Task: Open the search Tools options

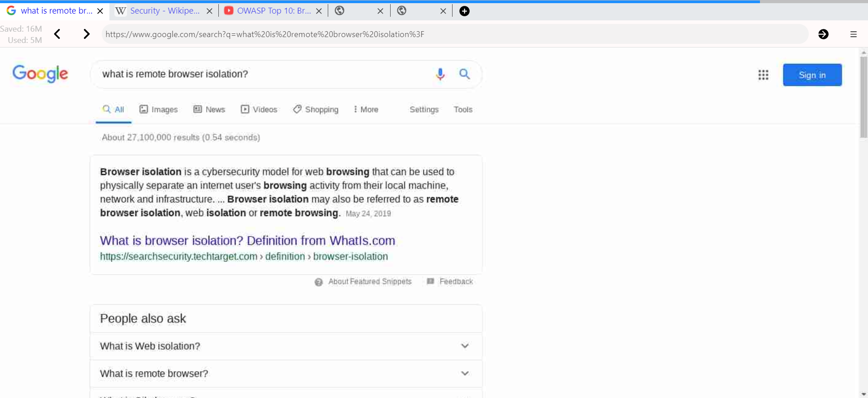Action: coord(463,109)
